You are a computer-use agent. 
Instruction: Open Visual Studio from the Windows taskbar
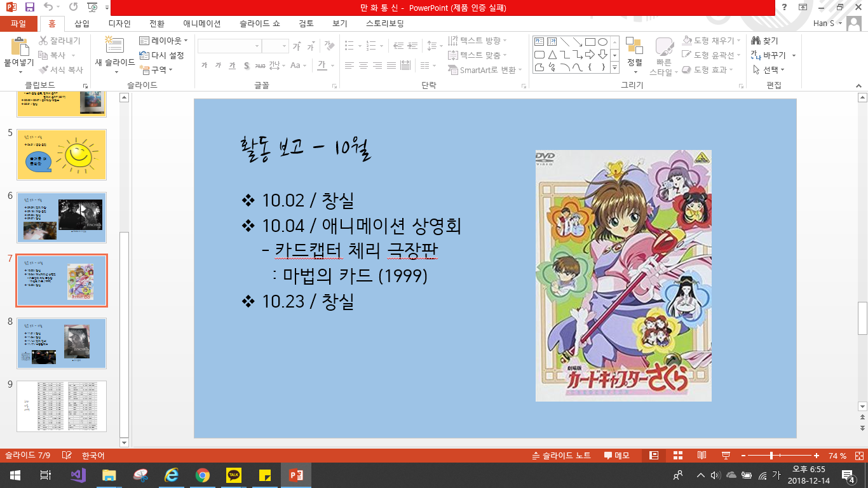(x=78, y=475)
